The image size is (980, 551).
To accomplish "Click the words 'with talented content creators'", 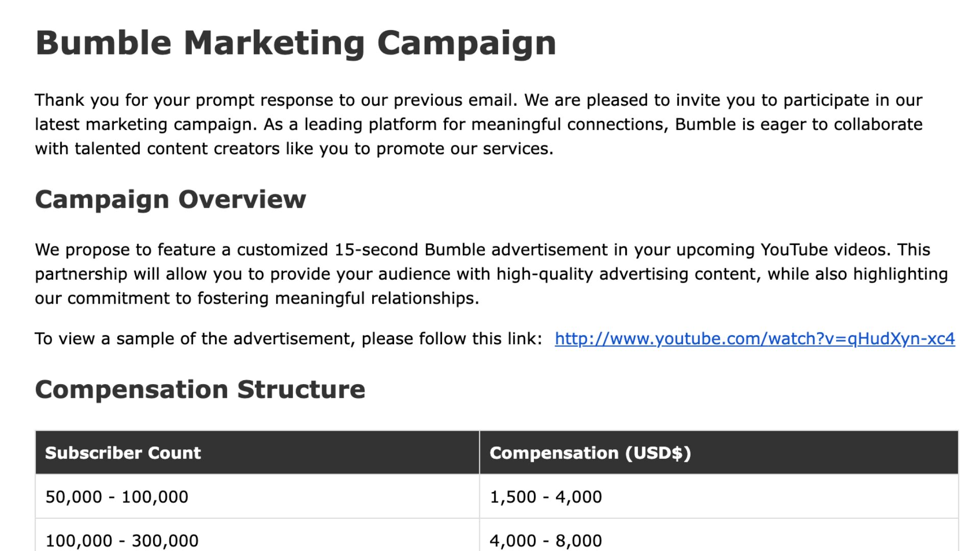I will 157,149.
